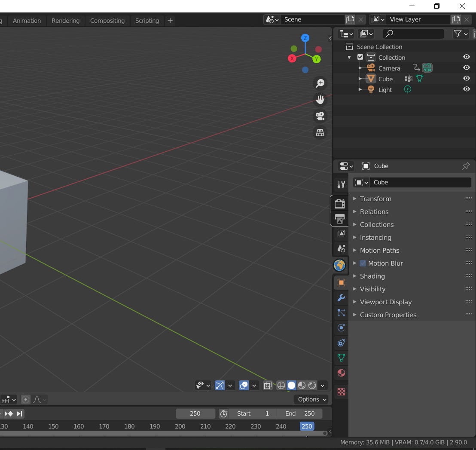Open the View Layer properties tab
The height and width of the screenshot is (450, 476).
[x=341, y=233]
